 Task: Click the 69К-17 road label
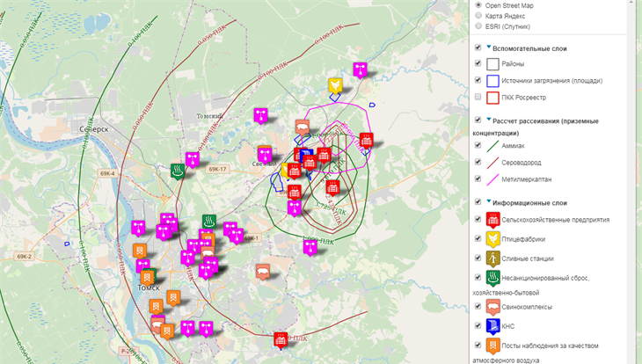click(x=217, y=169)
